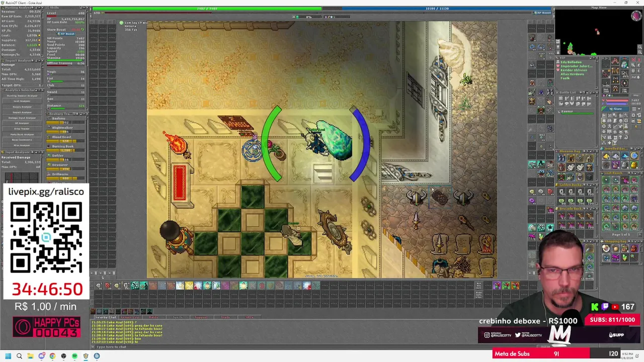The width and height of the screenshot is (644, 362).
Task: Select Kerider Oblivion in the VIP list
Action: [x=574, y=70]
